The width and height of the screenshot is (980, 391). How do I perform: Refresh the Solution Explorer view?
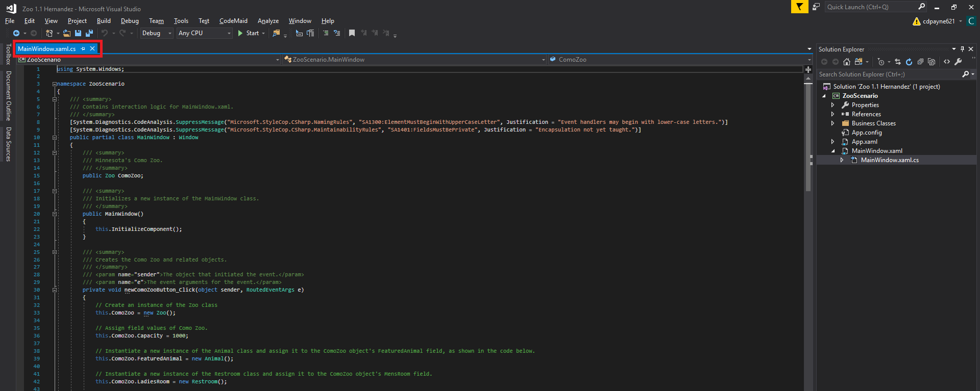click(909, 62)
